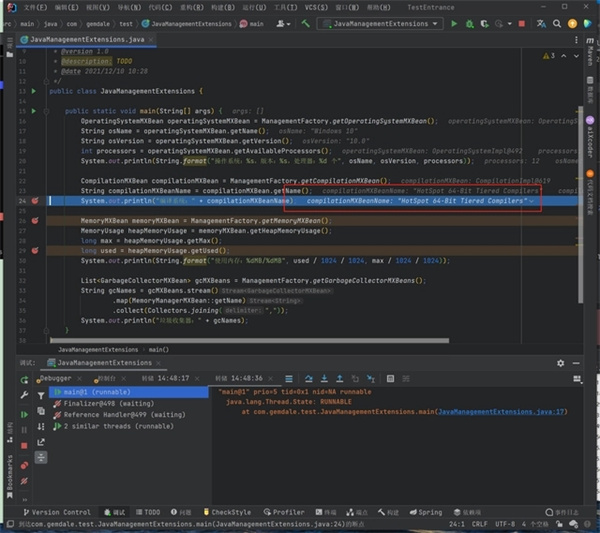Open the JavaManagementExtensions run configuration dropdown

(380, 24)
